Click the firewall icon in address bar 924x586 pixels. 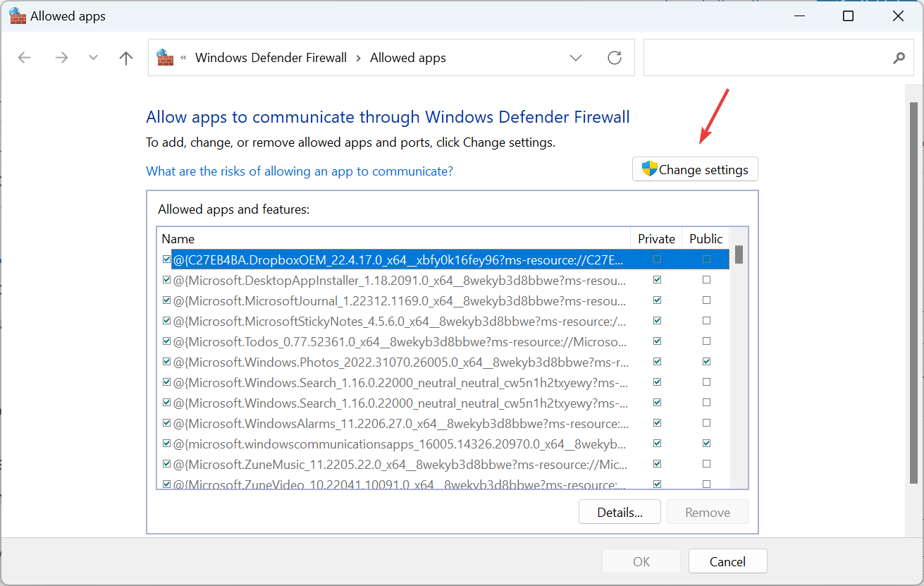coord(165,57)
